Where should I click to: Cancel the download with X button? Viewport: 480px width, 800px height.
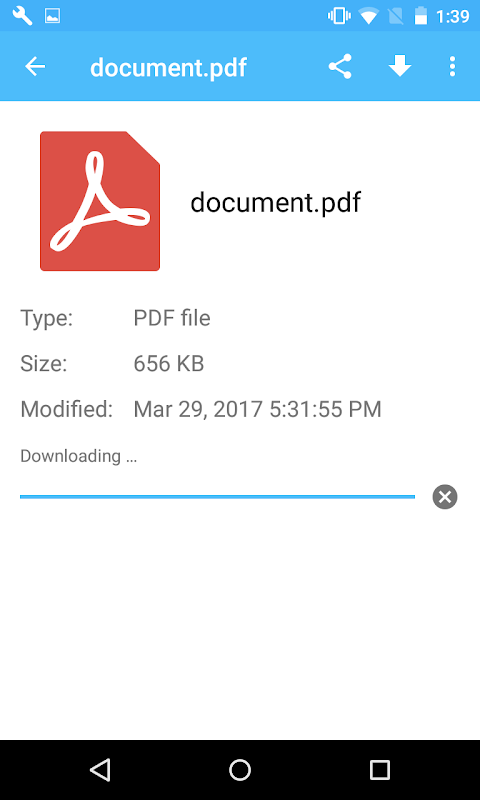tap(445, 496)
